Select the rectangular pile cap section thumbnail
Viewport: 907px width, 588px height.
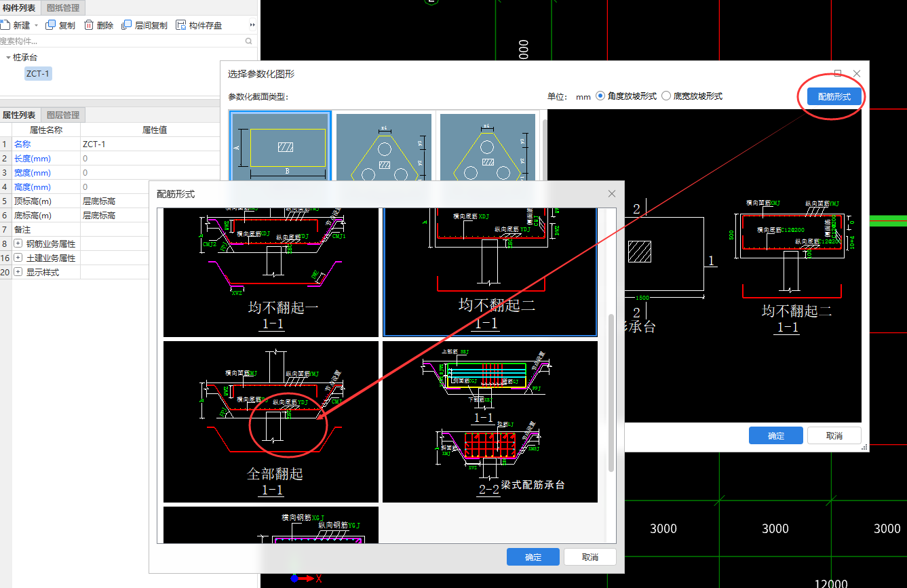[281, 146]
